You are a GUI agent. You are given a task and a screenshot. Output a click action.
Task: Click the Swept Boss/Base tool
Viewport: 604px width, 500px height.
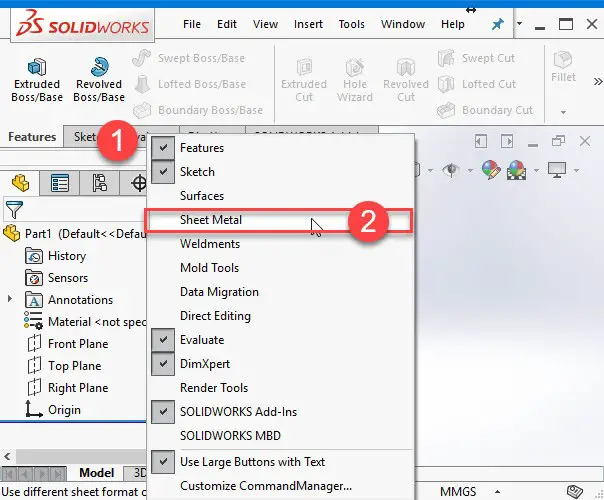tap(188, 58)
